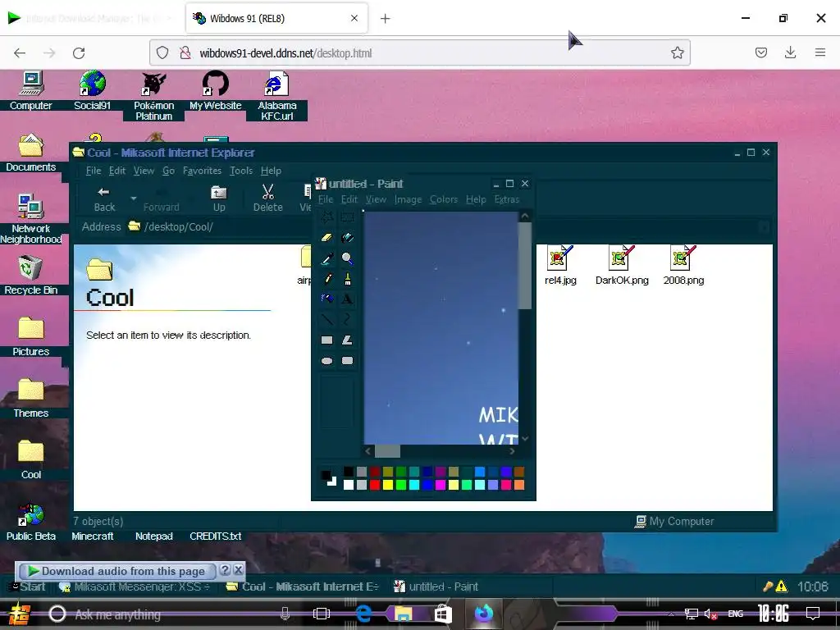This screenshot has width=840, height=630.
Task: Pick the orange color swatch
Action: (x=519, y=485)
